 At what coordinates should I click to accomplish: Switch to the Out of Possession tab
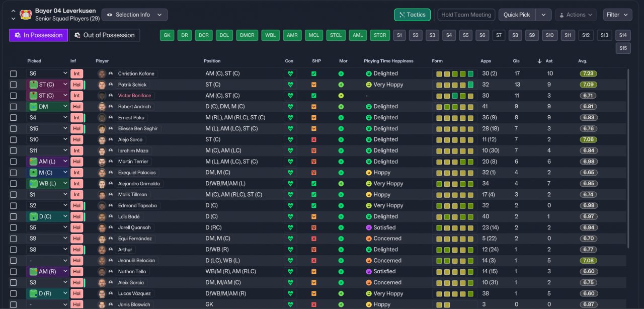pyautogui.click(x=105, y=35)
